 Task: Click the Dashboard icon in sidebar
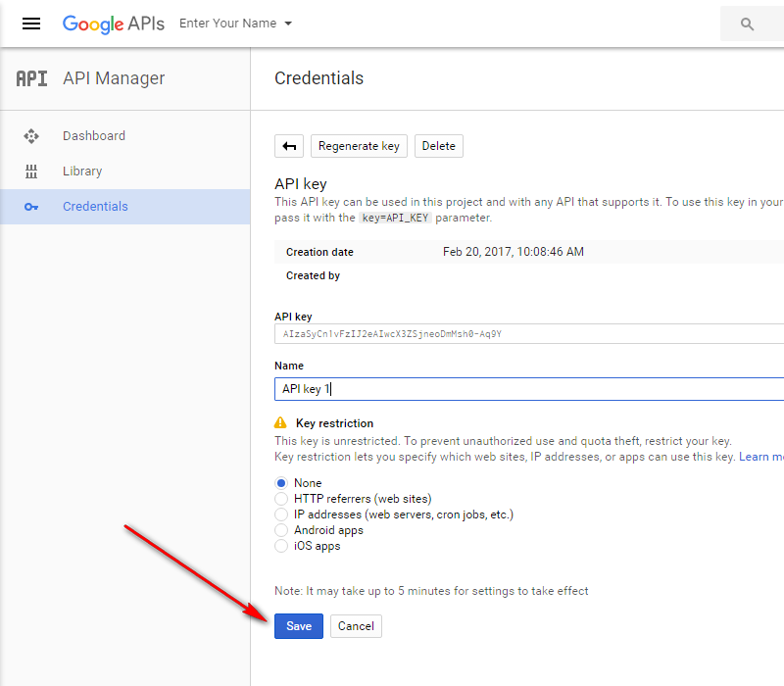click(31, 136)
